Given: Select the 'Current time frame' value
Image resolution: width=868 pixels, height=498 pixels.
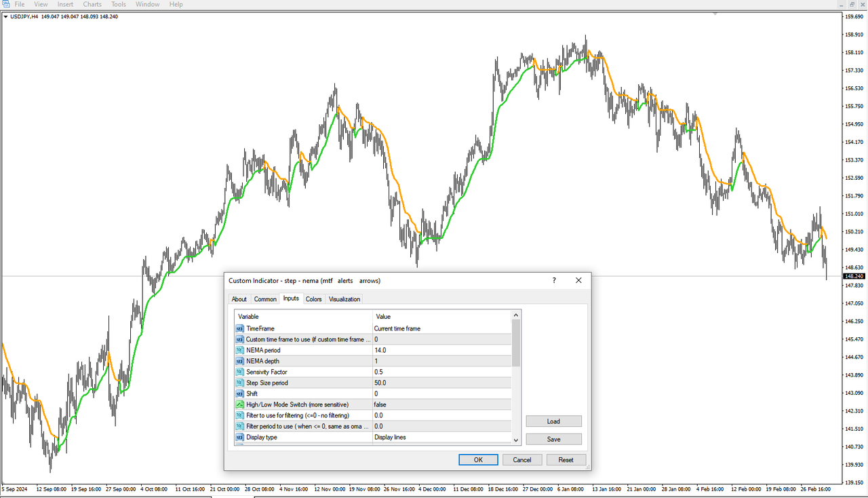Looking at the screenshot, I should pyautogui.click(x=397, y=328).
